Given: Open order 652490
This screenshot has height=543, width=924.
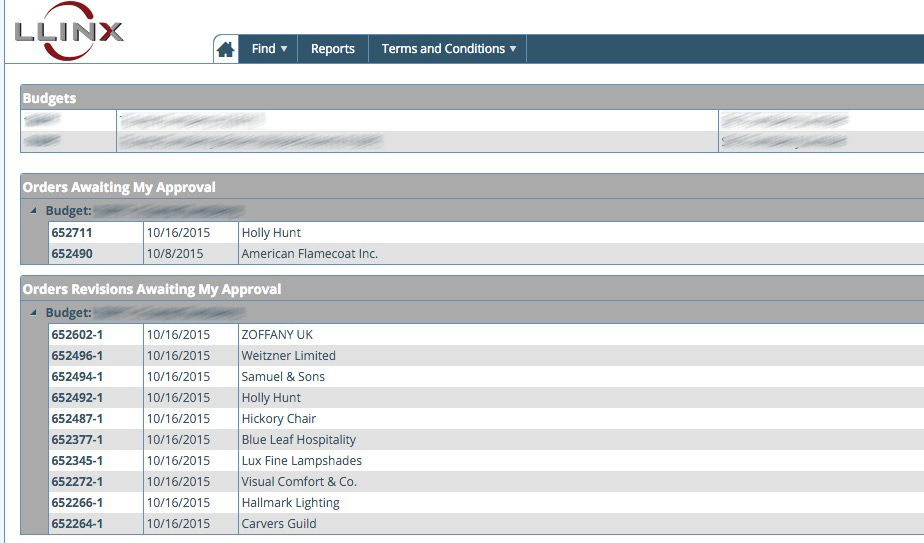Looking at the screenshot, I should click(72, 254).
